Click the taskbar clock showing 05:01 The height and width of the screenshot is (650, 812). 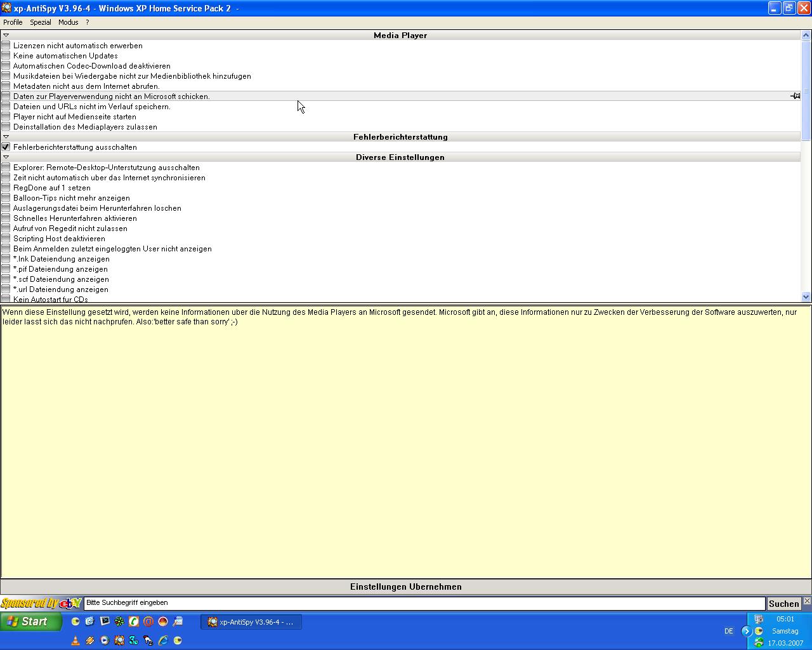click(x=785, y=619)
